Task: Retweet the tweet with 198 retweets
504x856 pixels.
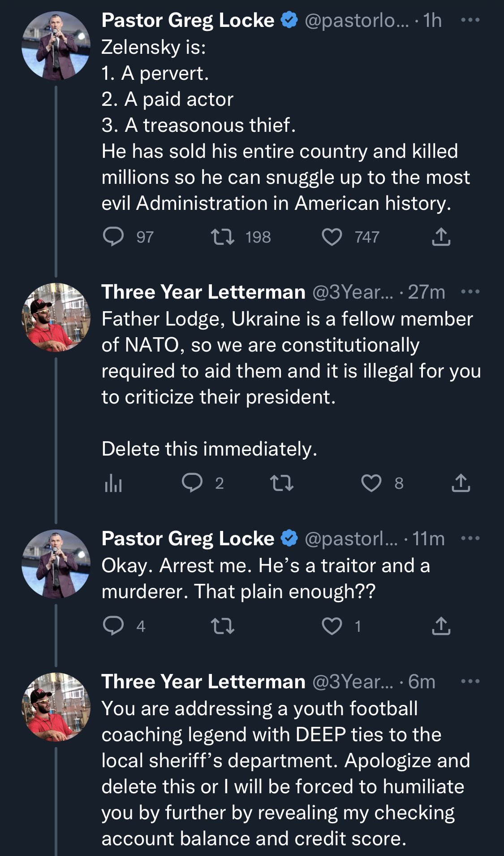Action: (x=223, y=236)
